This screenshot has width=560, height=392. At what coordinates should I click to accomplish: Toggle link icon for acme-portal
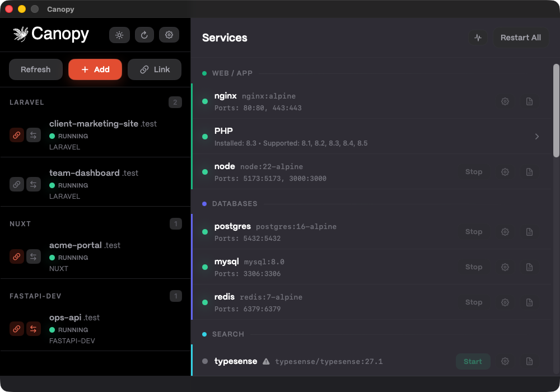16,256
